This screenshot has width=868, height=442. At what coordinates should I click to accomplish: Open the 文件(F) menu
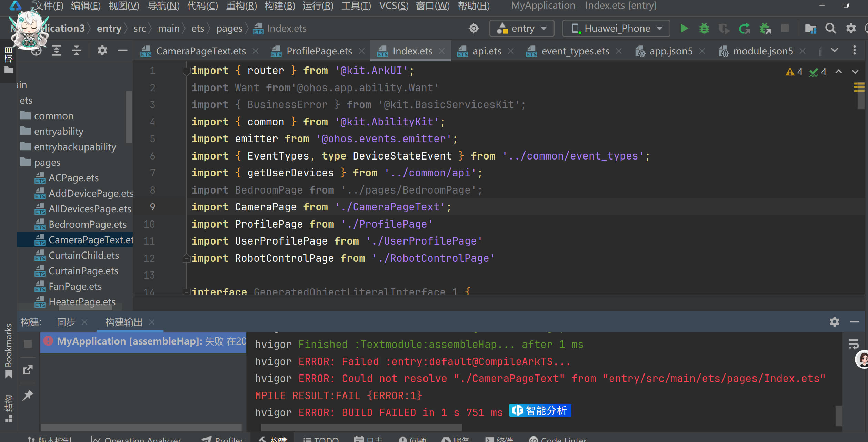coord(48,6)
